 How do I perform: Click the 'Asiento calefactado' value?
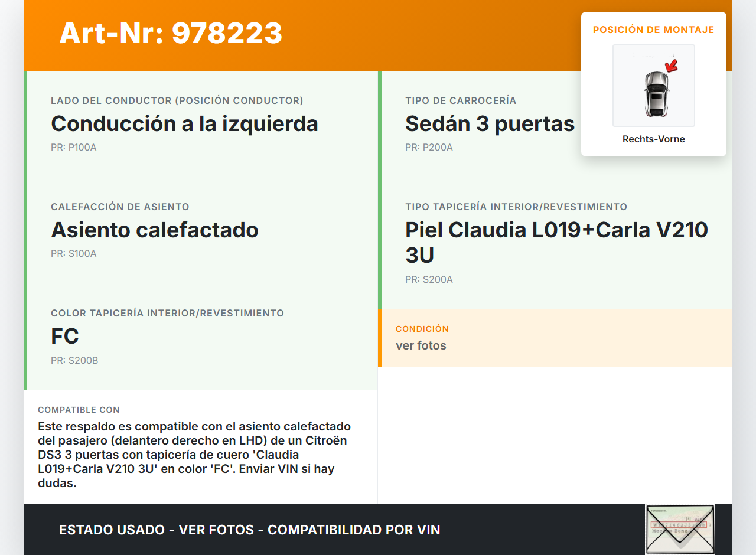[x=155, y=230]
